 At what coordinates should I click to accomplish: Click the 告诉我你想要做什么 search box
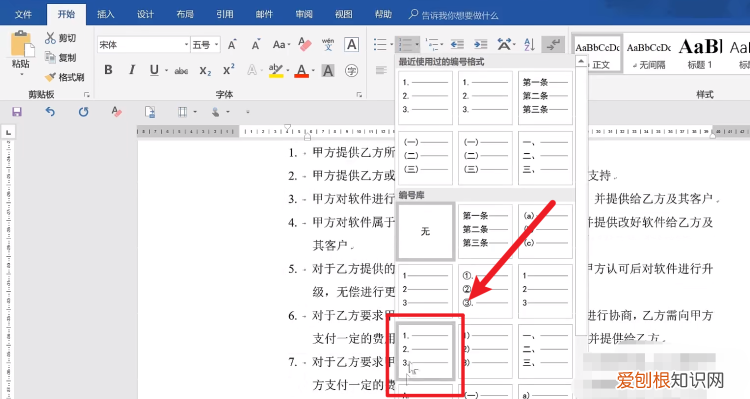pyautogui.click(x=460, y=15)
